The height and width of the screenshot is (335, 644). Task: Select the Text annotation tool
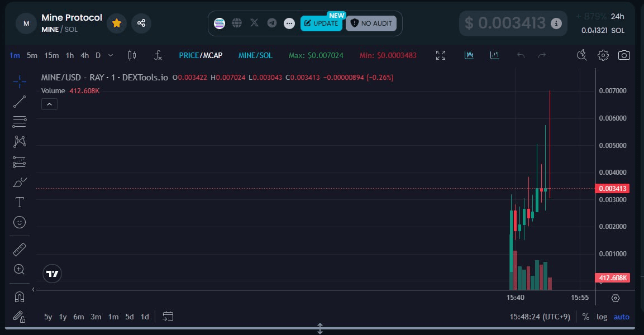point(20,202)
